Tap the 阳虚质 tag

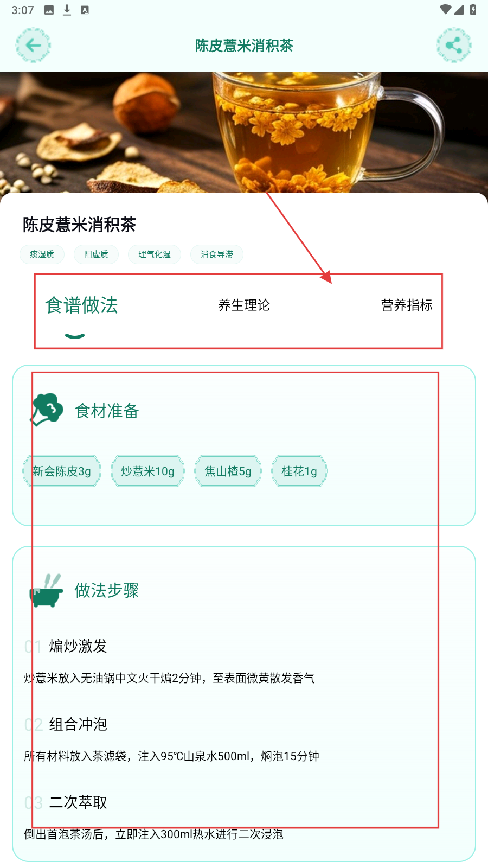click(x=96, y=254)
